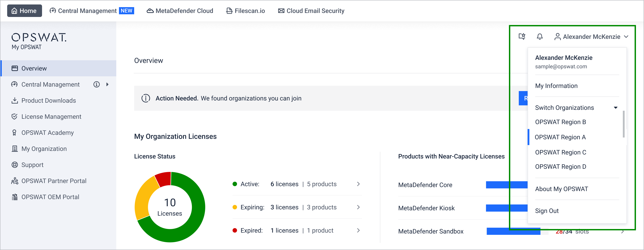Expand Central Management submenu arrow
644x250 pixels.
tap(107, 84)
